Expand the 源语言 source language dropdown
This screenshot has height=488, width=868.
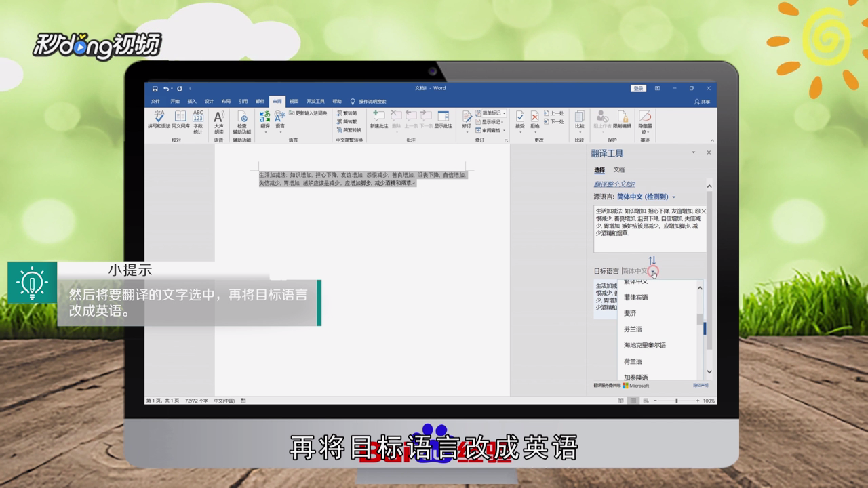(x=673, y=197)
